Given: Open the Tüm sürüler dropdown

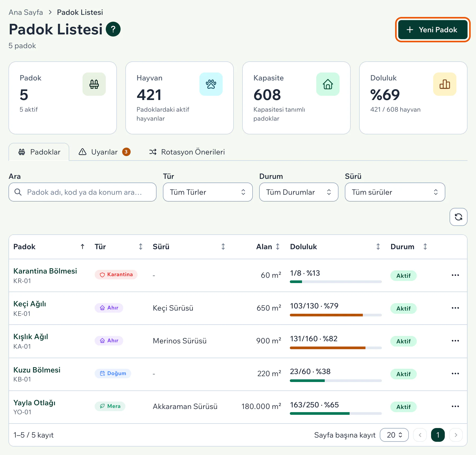Looking at the screenshot, I should tap(395, 192).
